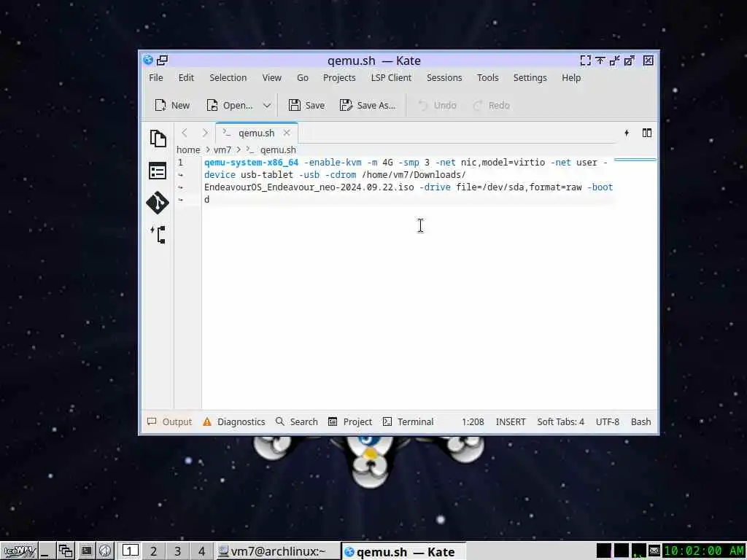The image size is (747, 560).
Task: Open the Edit menu
Action: 186,77
